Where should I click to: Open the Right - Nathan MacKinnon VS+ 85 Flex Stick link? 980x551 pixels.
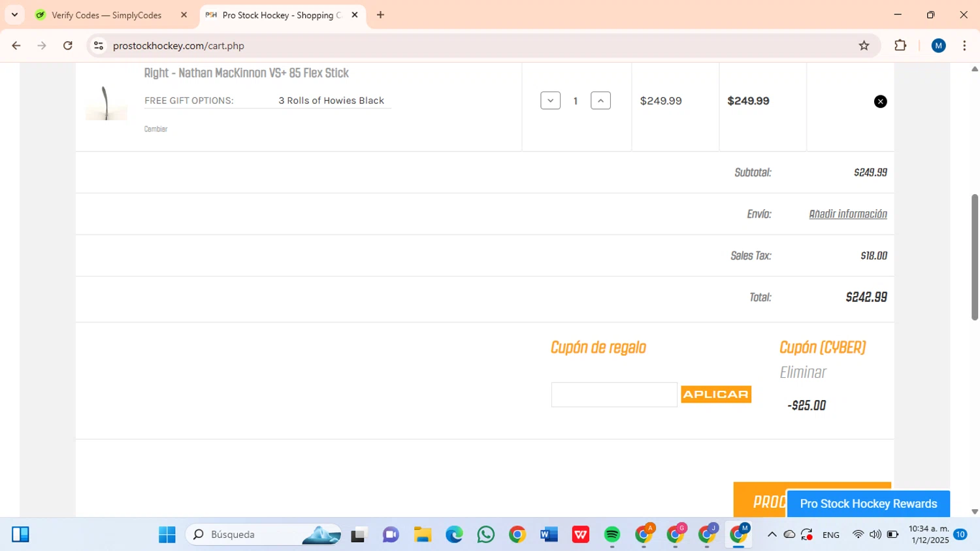pos(246,73)
